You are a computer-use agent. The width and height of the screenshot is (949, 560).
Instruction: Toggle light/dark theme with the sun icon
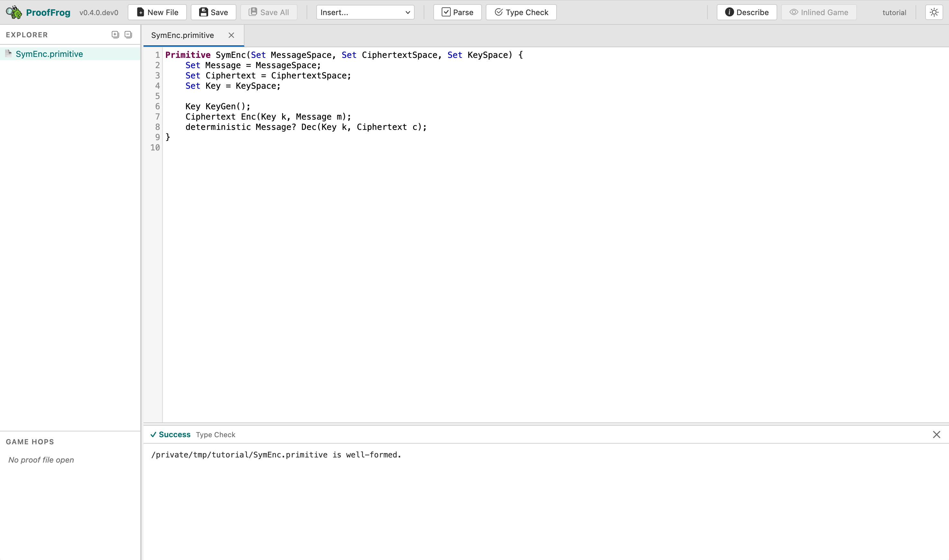pos(934,12)
